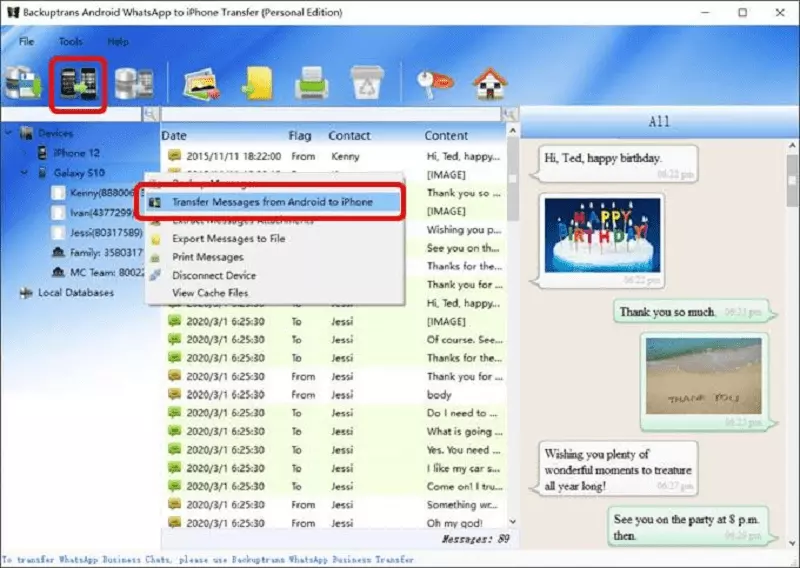This screenshot has width=800, height=568.
Task: Sort by the Date column header
Action: coord(174,136)
